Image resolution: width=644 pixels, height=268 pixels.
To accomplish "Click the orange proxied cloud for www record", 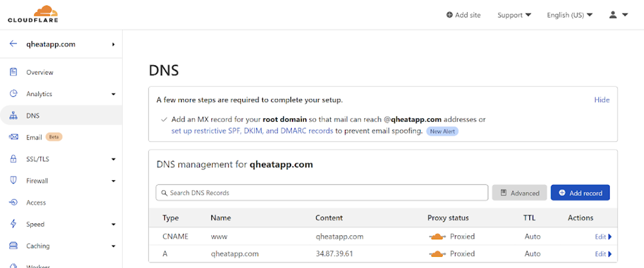I will [437, 236].
